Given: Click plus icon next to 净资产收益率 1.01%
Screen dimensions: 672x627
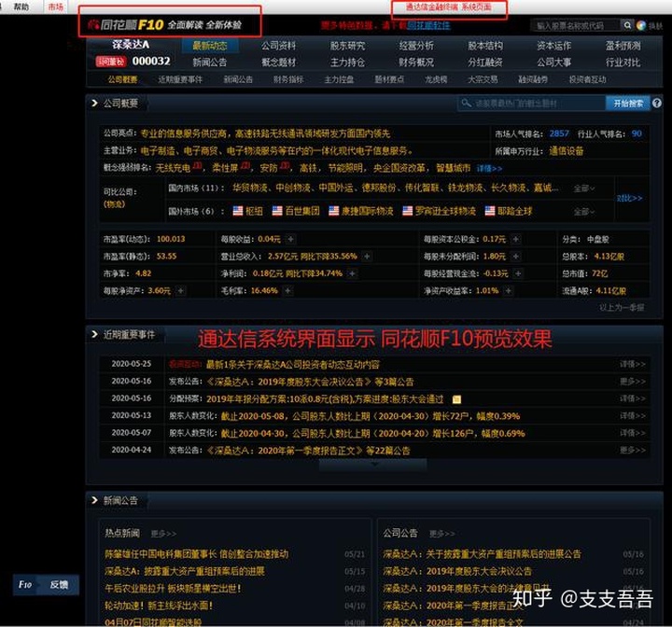Looking at the screenshot, I should pos(509,291).
